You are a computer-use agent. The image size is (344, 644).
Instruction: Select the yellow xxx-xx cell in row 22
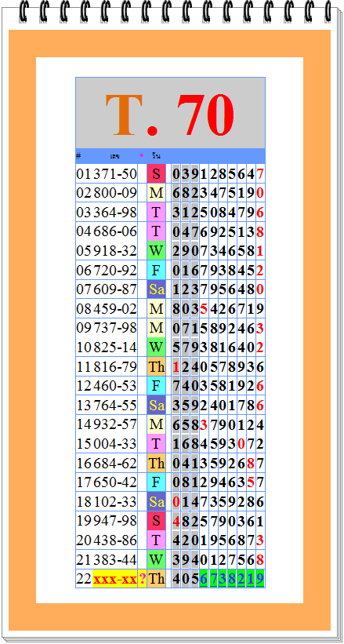point(115,579)
